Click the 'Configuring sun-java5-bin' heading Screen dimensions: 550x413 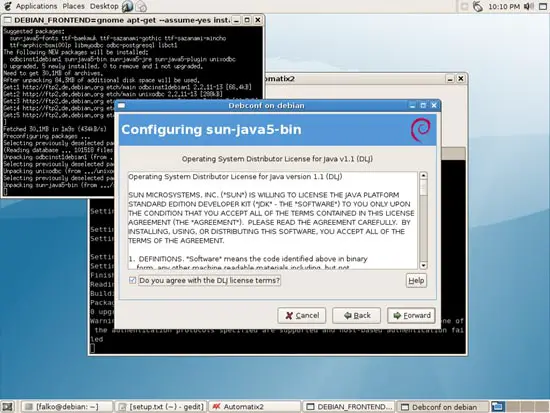pyautogui.click(x=211, y=129)
